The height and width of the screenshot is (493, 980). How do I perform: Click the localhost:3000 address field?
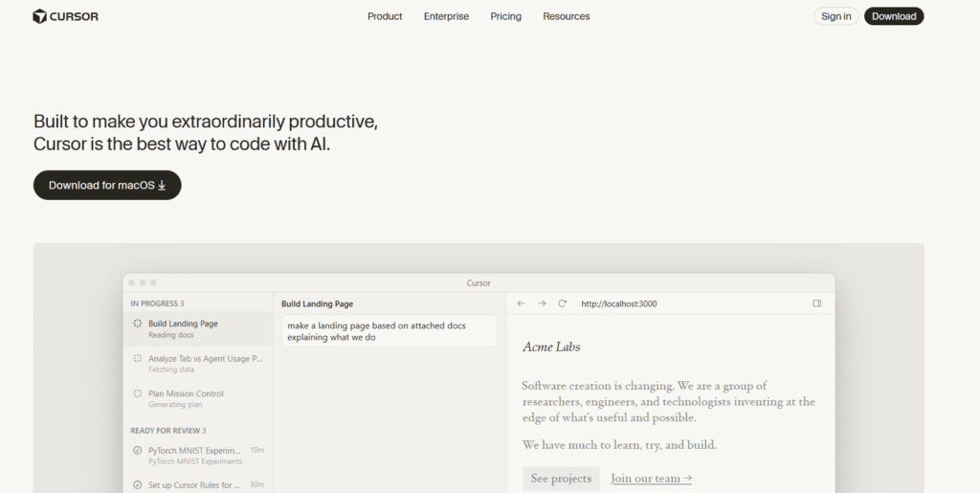coord(619,303)
